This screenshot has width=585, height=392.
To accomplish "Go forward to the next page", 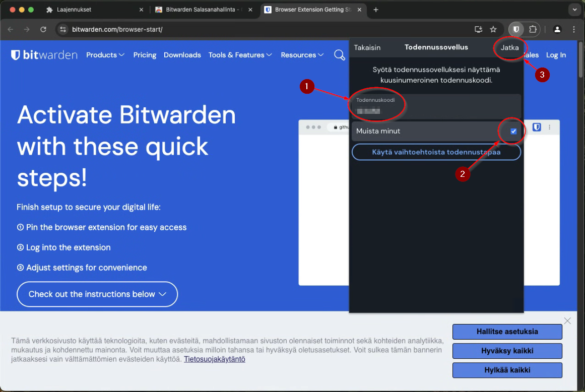I will (x=27, y=29).
